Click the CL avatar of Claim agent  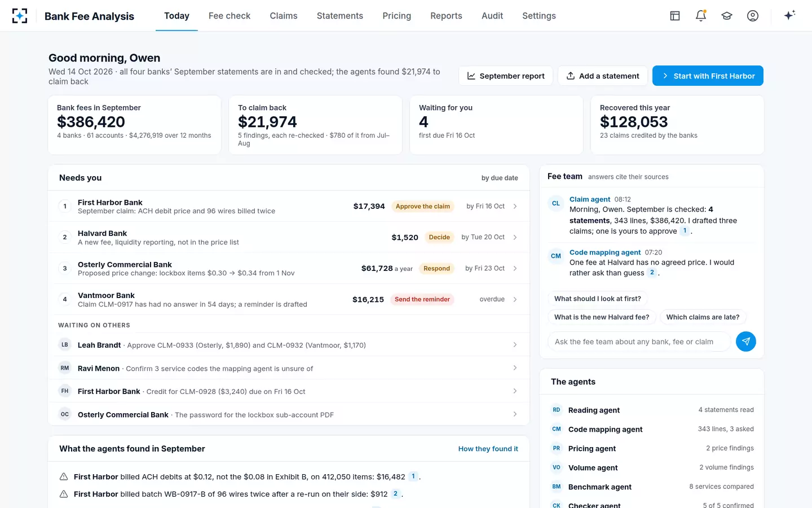pyautogui.click(x=556, y=204)
